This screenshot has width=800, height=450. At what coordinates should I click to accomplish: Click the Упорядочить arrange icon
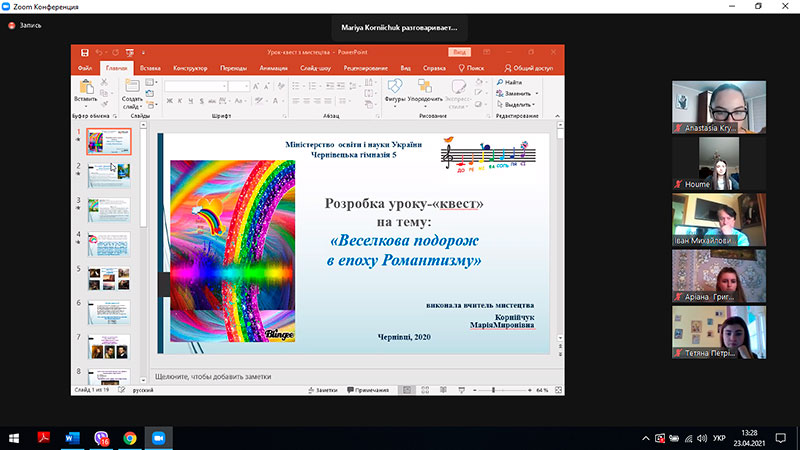click(425, 86)
